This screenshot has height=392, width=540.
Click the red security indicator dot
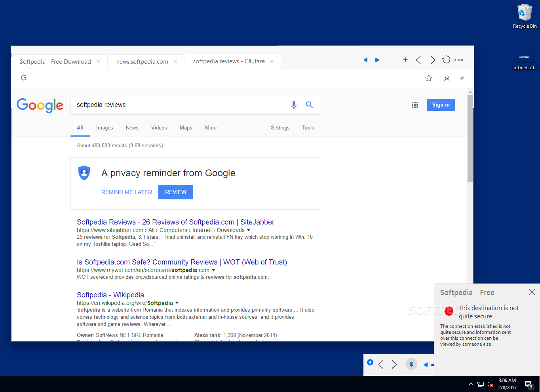click(449, 311)
